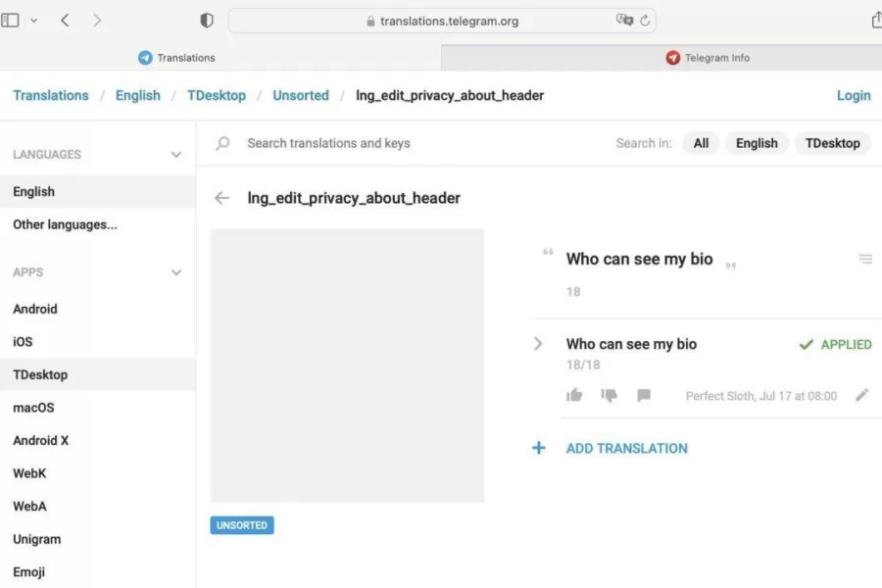Click ADD TRANSLATION

626,449
